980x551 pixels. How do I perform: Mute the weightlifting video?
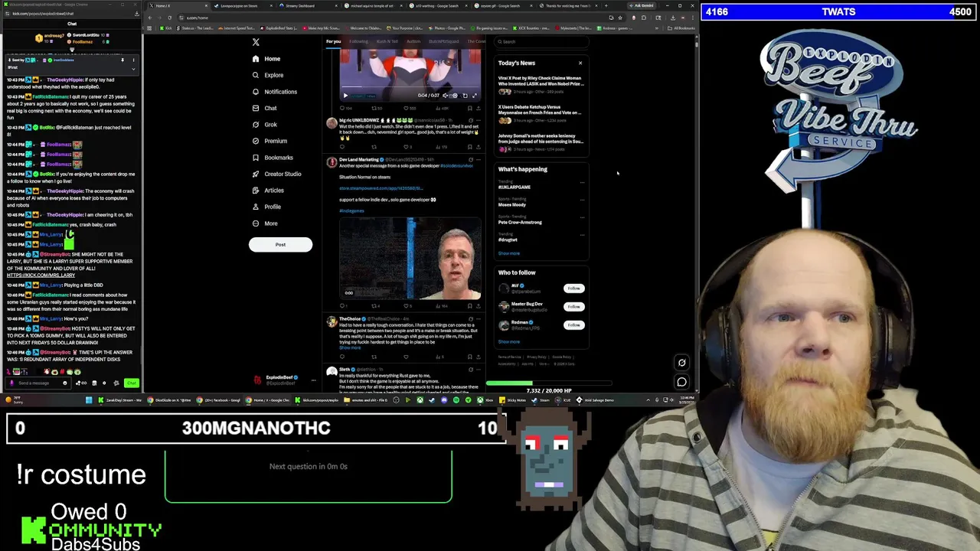point(445,96)
